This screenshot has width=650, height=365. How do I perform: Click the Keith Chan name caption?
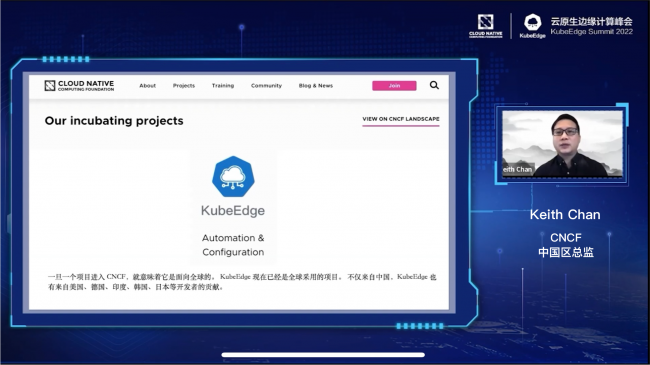[565, 214]
